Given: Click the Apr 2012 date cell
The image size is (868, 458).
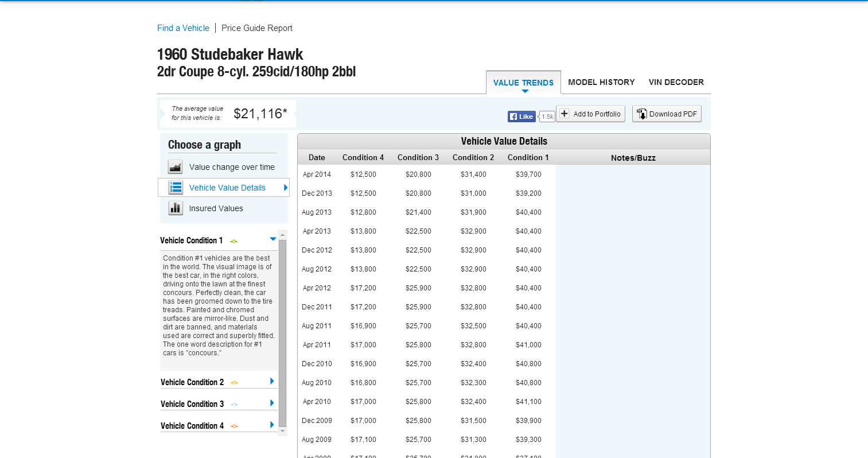Looking at the screenshot, I should 317,288.
